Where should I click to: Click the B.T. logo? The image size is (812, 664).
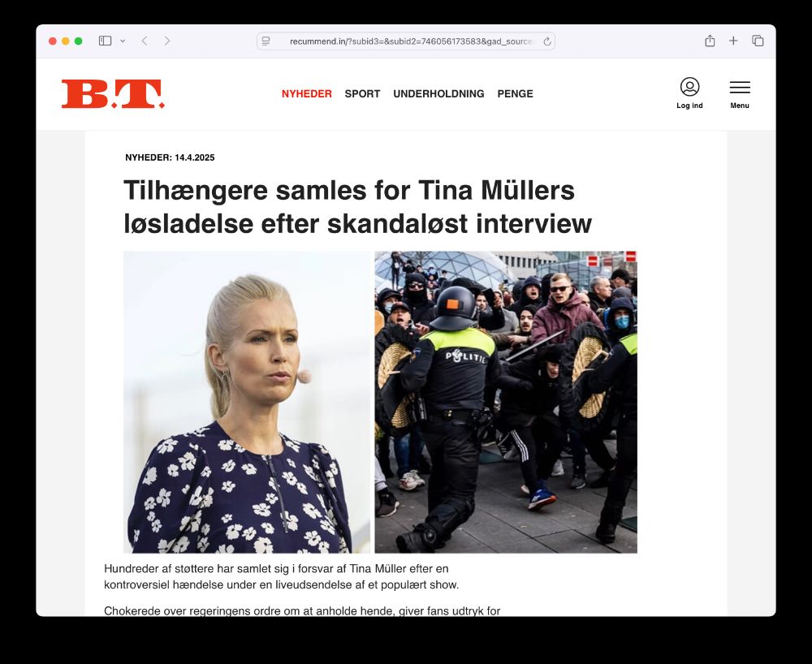113,93
